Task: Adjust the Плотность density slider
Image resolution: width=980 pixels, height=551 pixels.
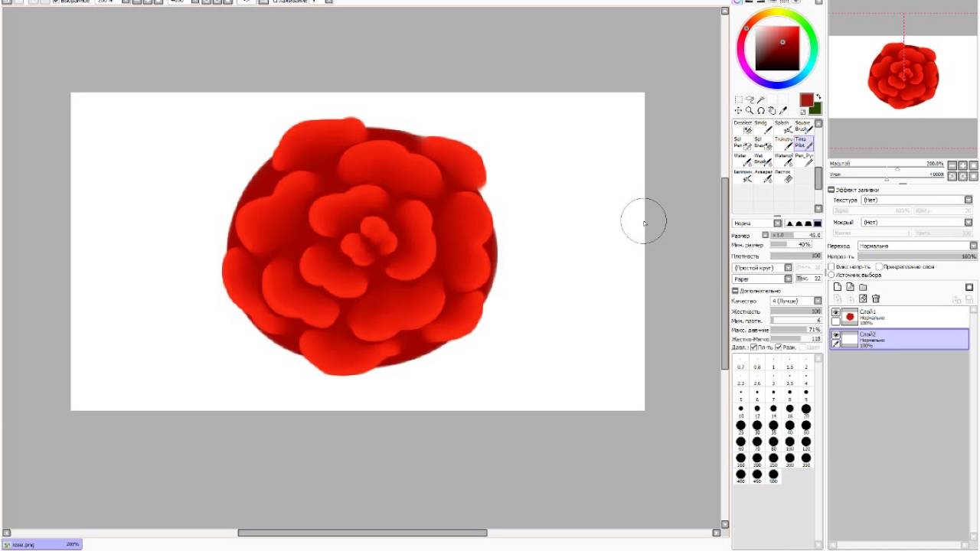Action: coord(796,256)
